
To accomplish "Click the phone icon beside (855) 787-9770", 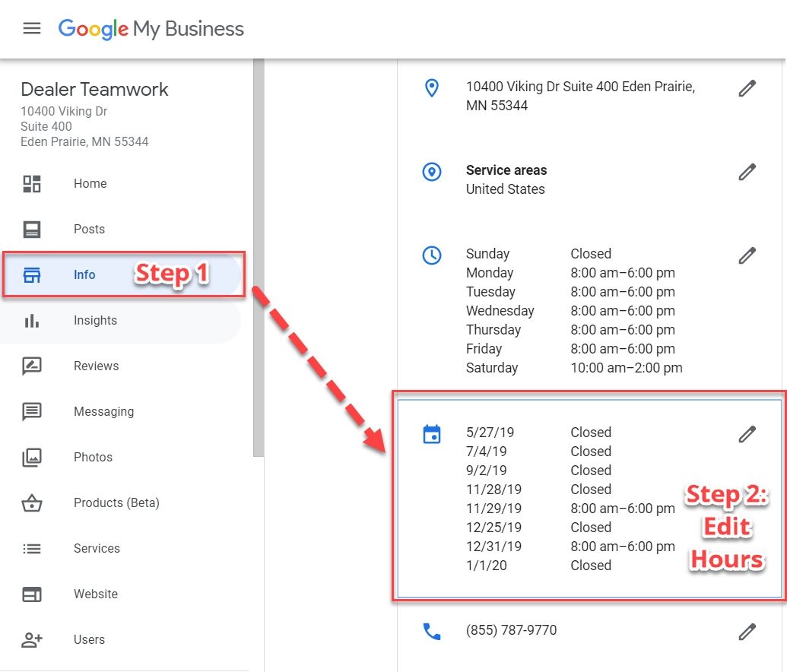I will (x=431, y=631).
